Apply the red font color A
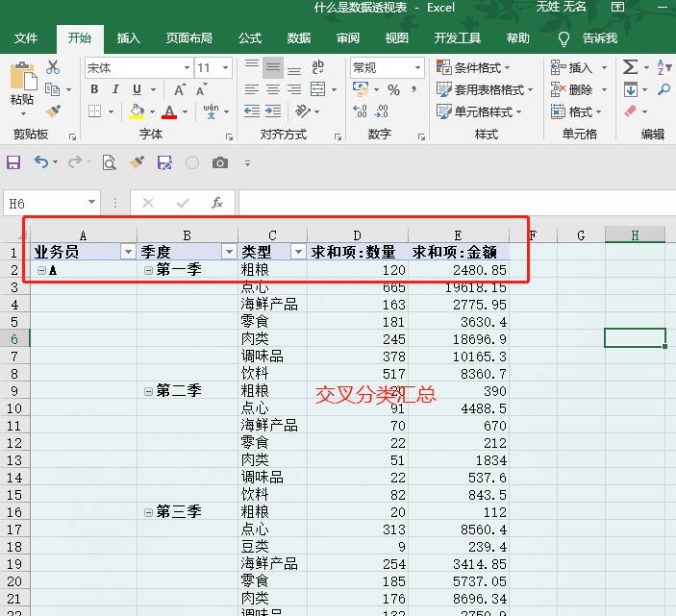 169,111
